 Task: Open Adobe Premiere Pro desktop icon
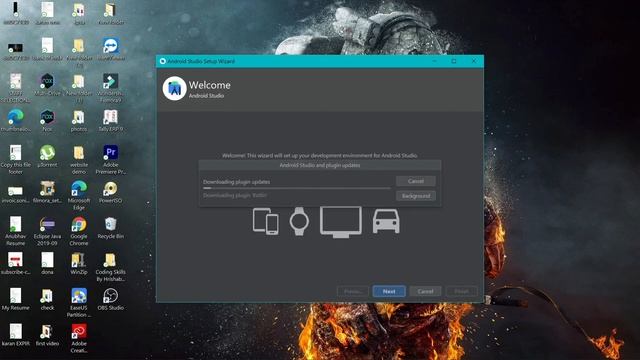tap(111, 160)
